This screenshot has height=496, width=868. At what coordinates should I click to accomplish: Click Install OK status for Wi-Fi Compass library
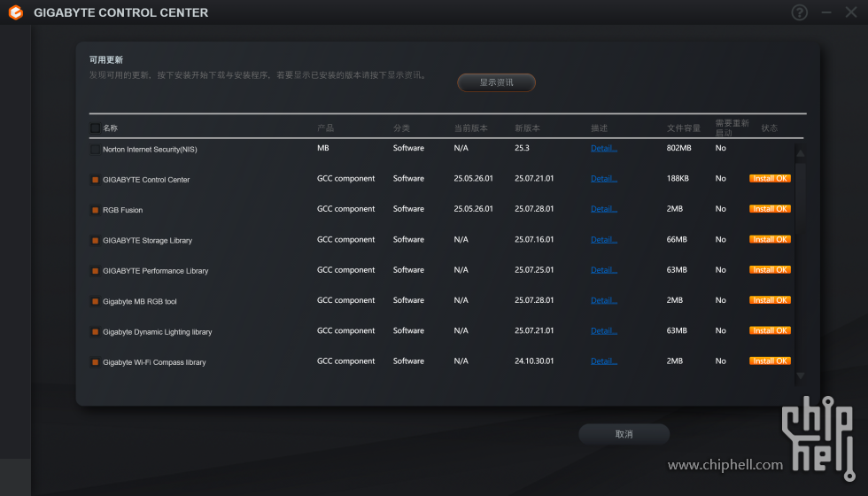(770, 361)
